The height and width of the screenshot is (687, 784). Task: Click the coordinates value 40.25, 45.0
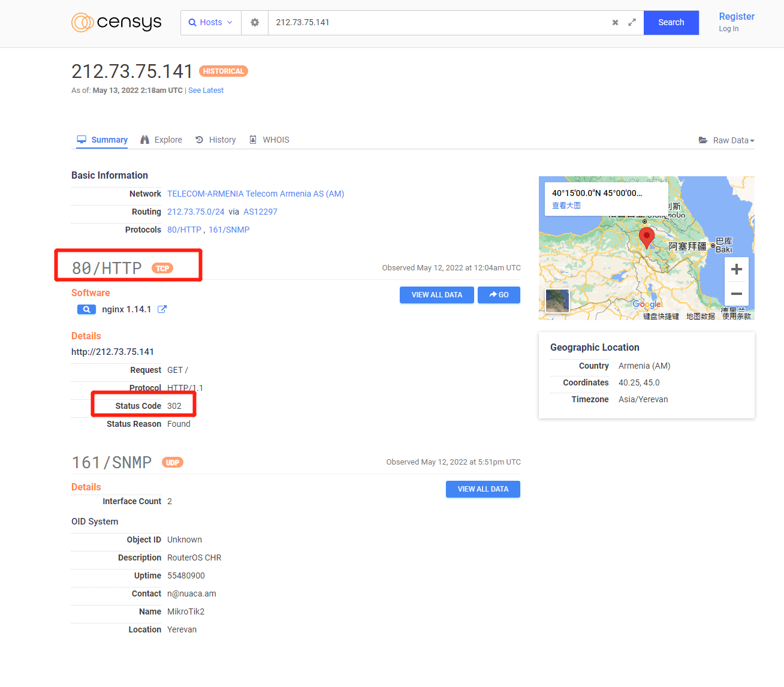tap(639, 382)
